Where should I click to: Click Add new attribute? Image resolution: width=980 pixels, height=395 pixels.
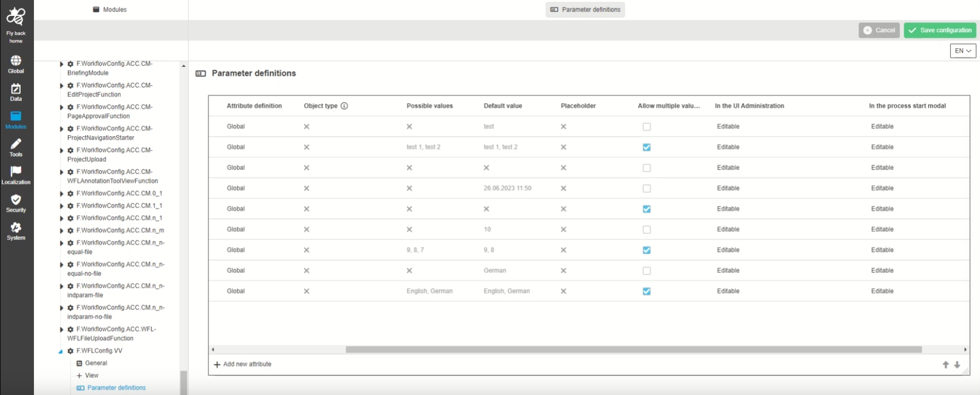pos(242,364)
